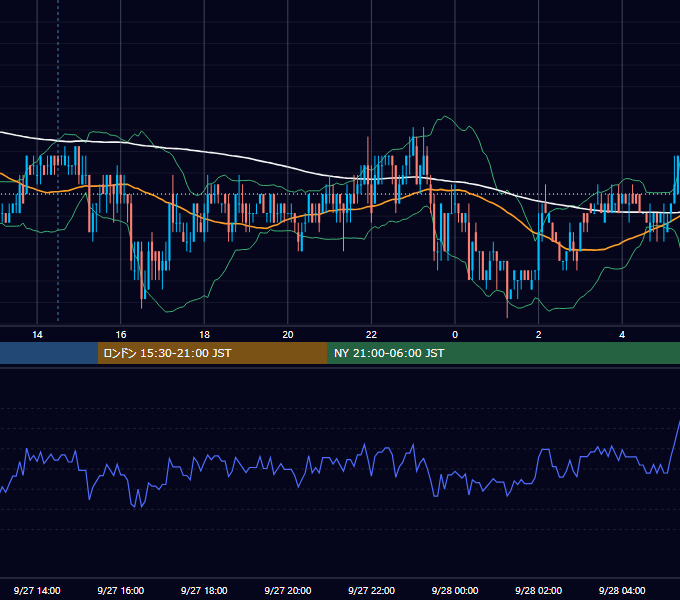Click the NY 21:00-06:00 JST session band
Screen dimensions: 680x600
(503, 353)
